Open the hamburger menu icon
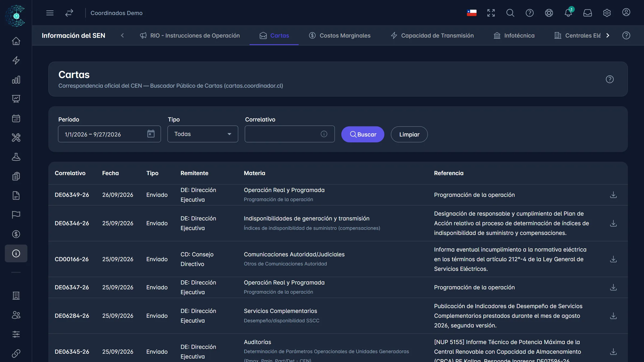Viewport: 644px width, 362px height. tap(50, 13)
